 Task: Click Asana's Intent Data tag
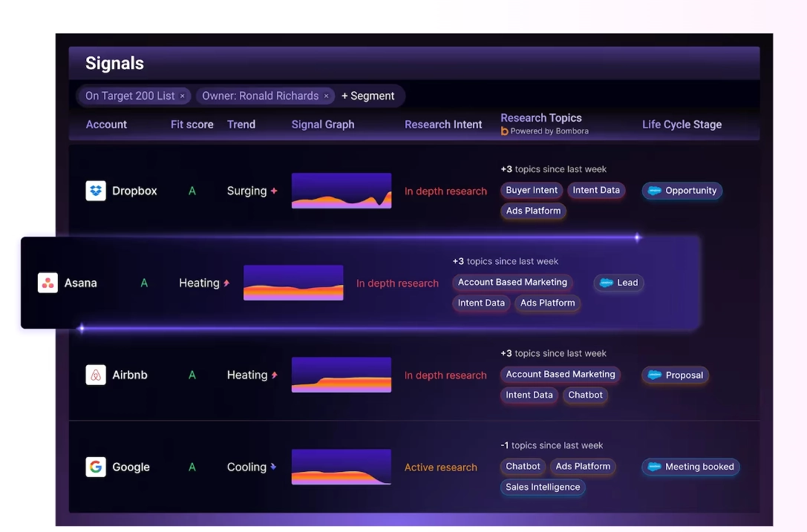coord(481,303)
